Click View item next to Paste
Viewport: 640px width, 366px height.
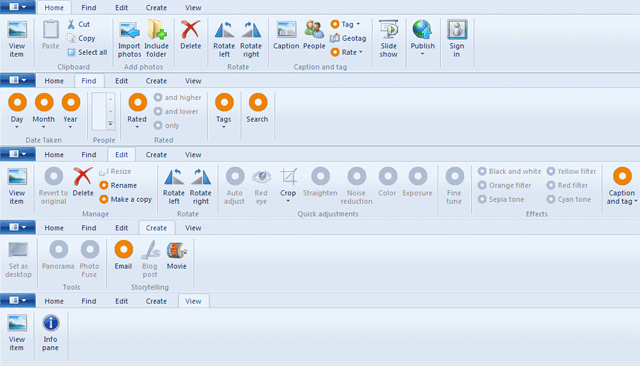[x=17, y=39]
